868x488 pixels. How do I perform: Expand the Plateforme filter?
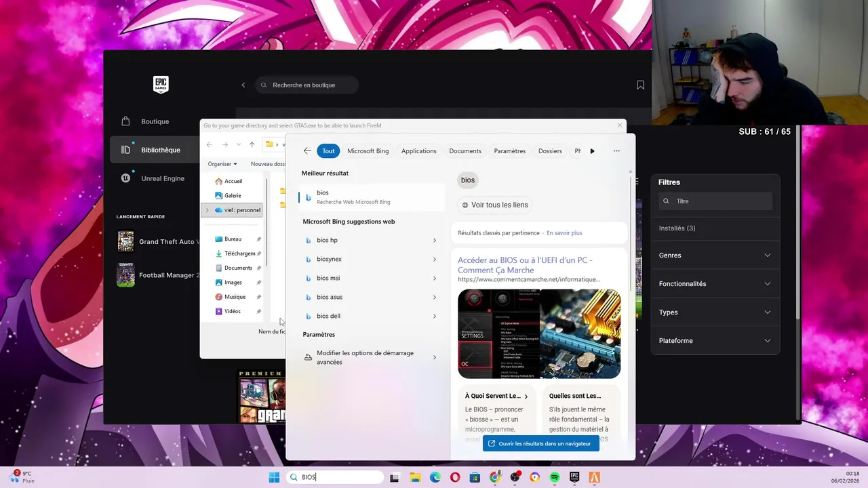pyautogui.click(x=715, y=341)
